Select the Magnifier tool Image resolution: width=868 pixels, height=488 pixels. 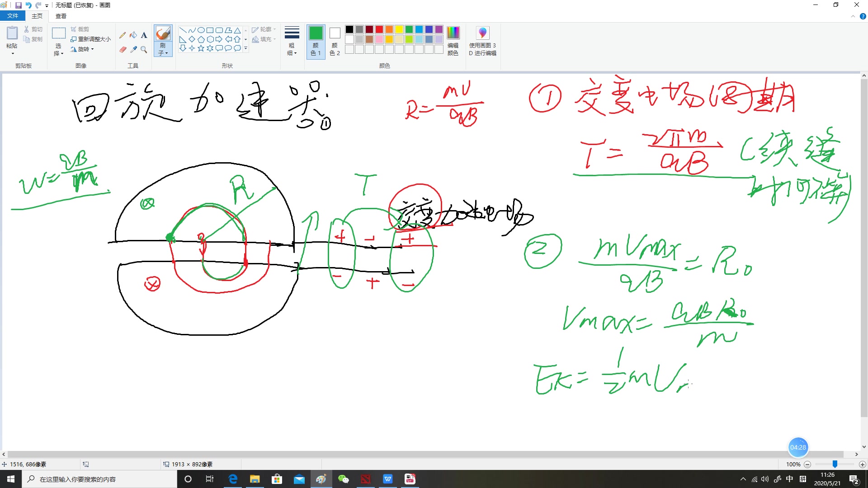click(x=144, y=50)
